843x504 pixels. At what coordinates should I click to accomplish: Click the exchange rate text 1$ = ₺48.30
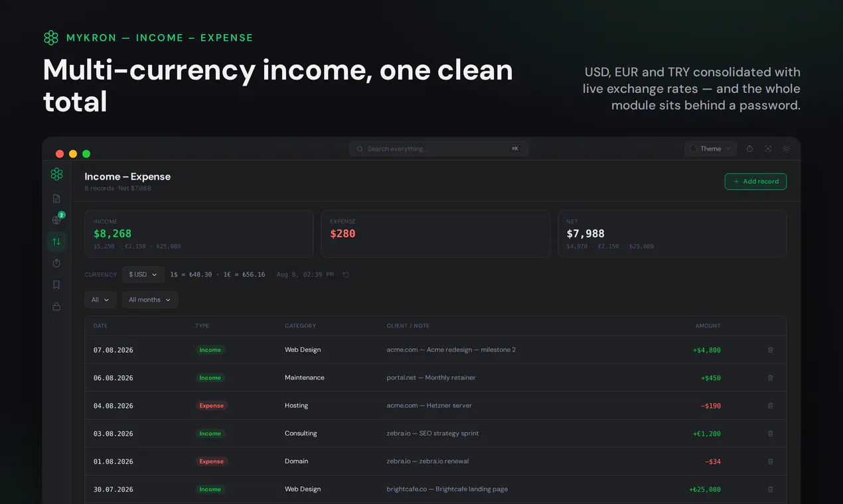pyautogui.click(x=191, y=275)
